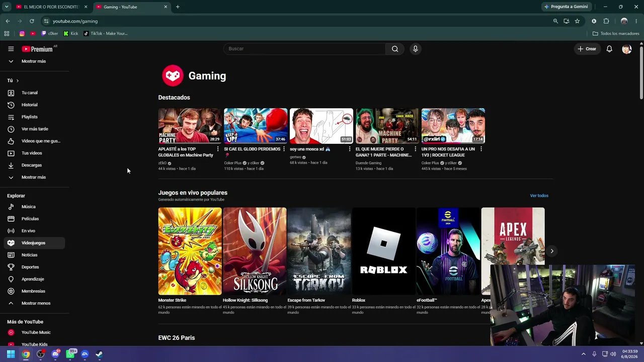The width and height of the screenshot is (644, 362).
Task: Open options for SI CAE EL GLOBO video
Action: point(284,149)
